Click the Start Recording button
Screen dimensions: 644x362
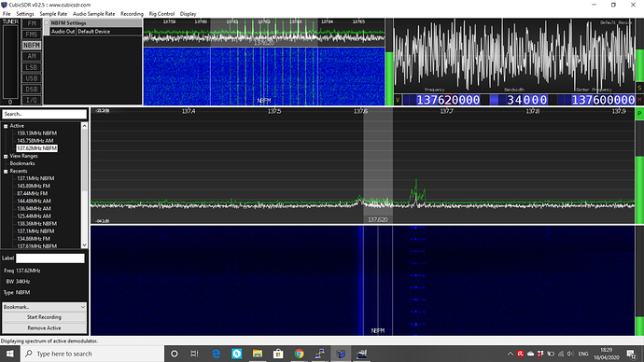pyautogui.click(x=44, y=317)
